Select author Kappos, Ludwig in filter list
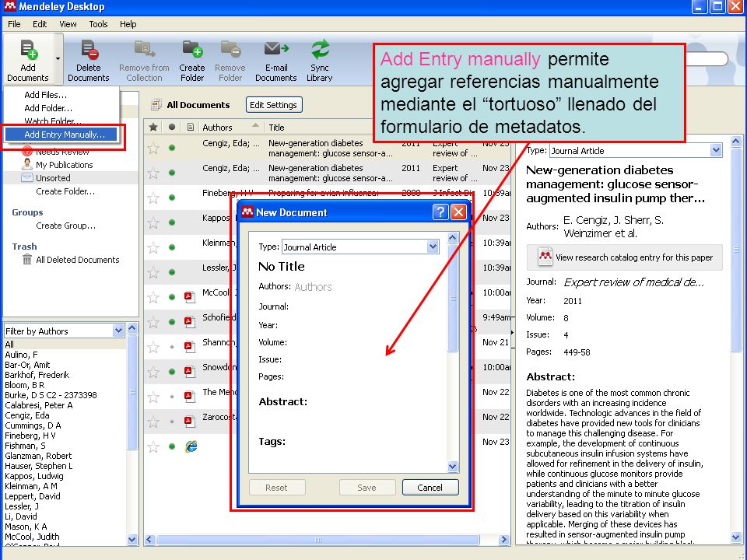This screenshot has height=560, width=747. [33, 476]
